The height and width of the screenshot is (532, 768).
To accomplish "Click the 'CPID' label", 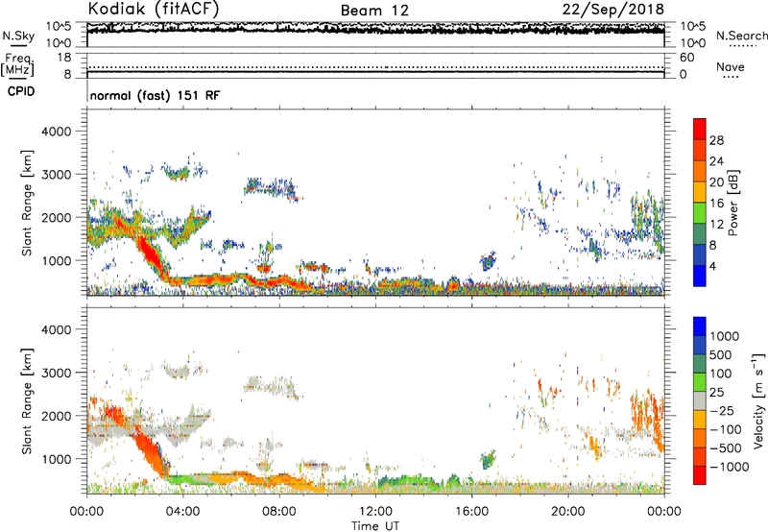I will click(21, 91).
